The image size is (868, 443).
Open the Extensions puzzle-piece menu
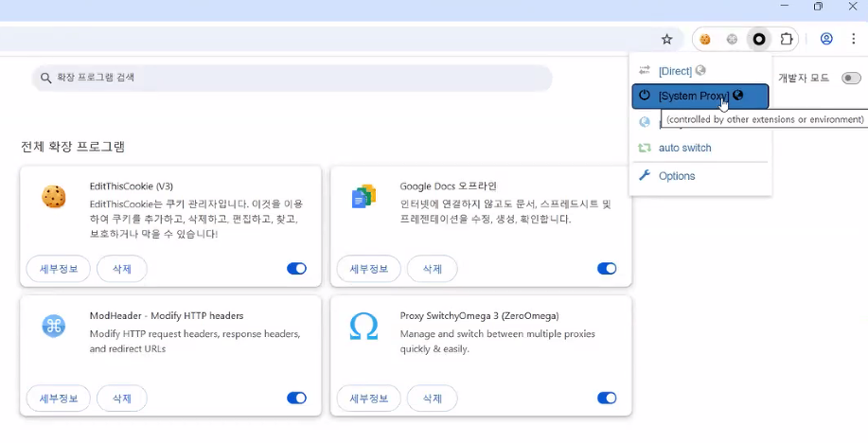point(786,40)
